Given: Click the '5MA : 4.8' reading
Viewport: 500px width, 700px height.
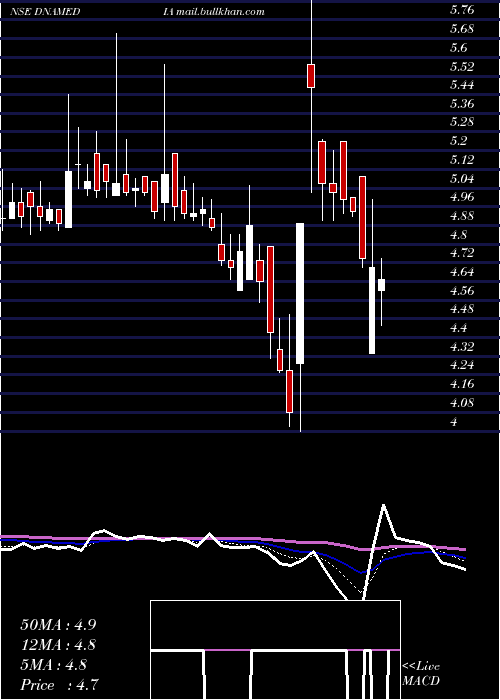Looking at the screenshot, I should click(x=54, y=665).
